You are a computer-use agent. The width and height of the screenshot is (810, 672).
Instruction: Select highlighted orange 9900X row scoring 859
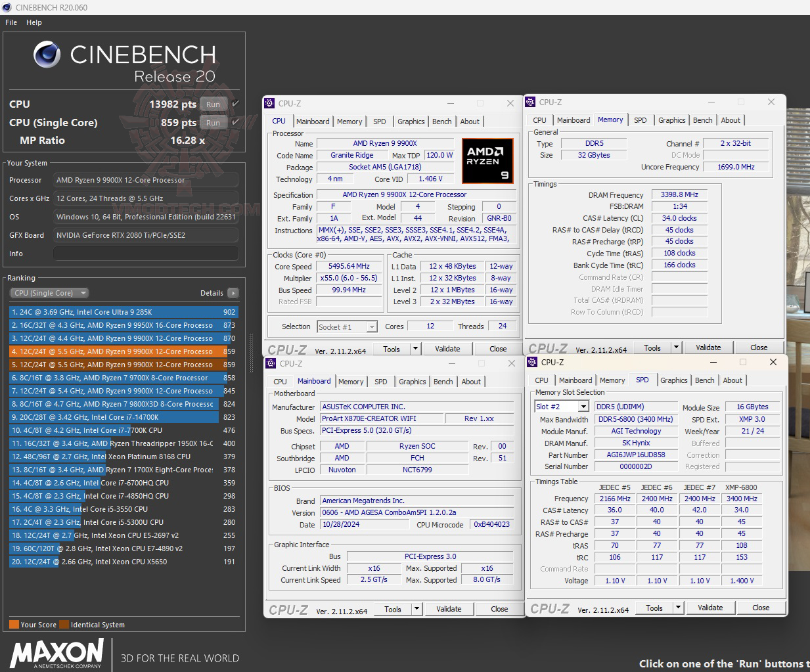[124, 351]
